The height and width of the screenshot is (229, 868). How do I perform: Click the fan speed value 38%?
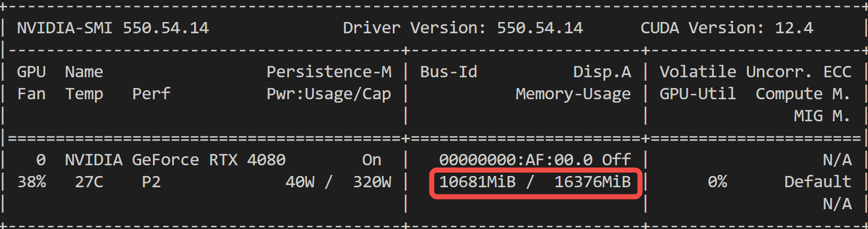pyautogui.click(x=31, y=182)
